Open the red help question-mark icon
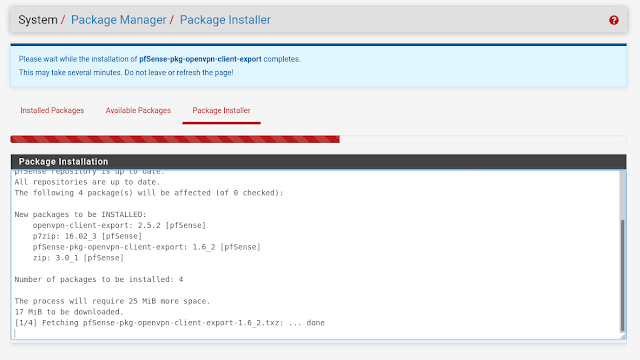Image resolution: width=640 pixels, height=360 pixels. tap(613, 20)
